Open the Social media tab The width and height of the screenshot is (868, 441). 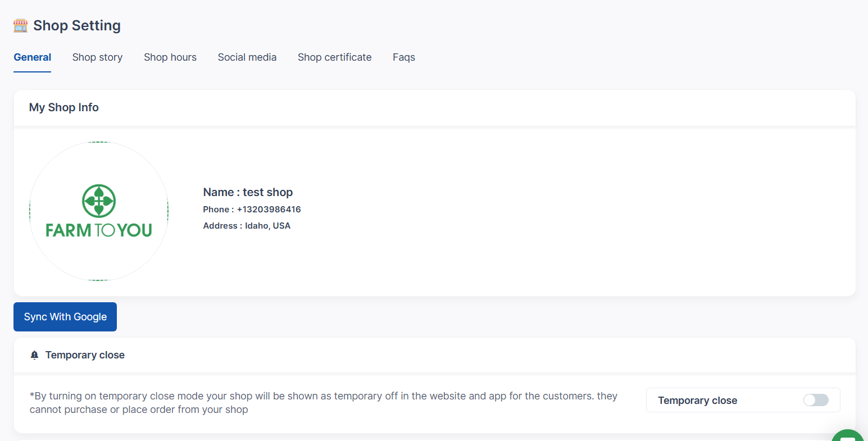pyautogui.click(x=247, y=57)
